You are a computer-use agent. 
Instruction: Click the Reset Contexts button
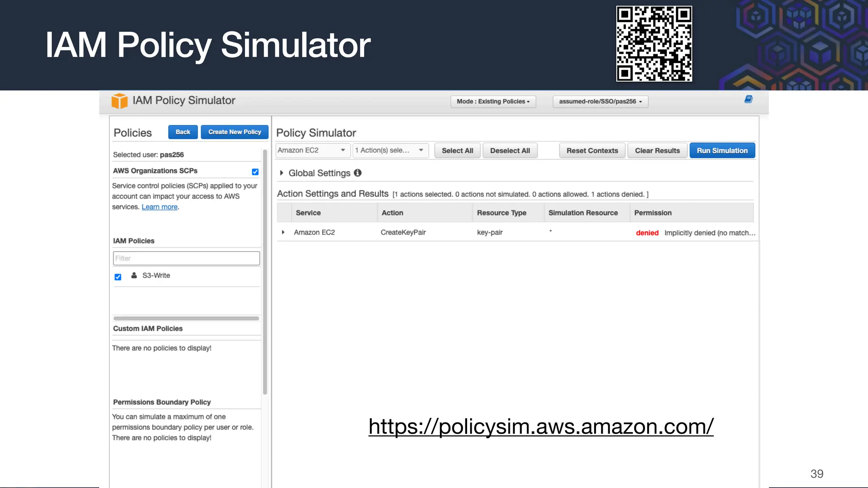click(x=592, y=150)
